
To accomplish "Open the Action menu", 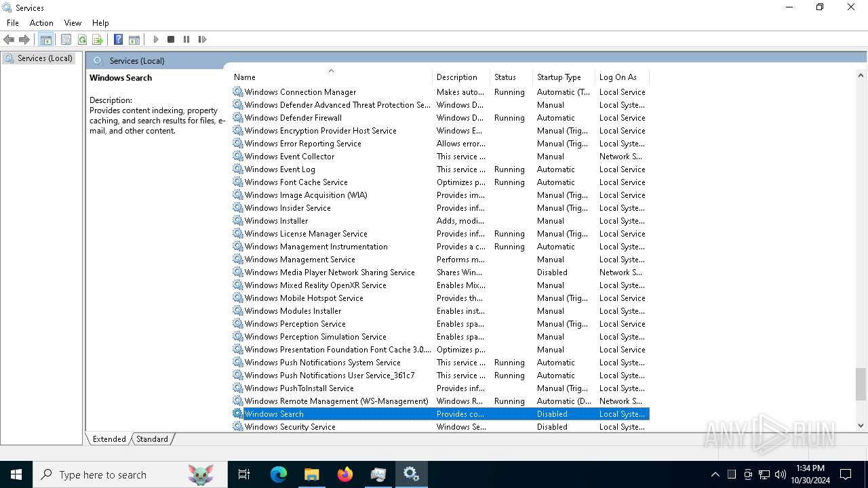I will tap(41, 23).
